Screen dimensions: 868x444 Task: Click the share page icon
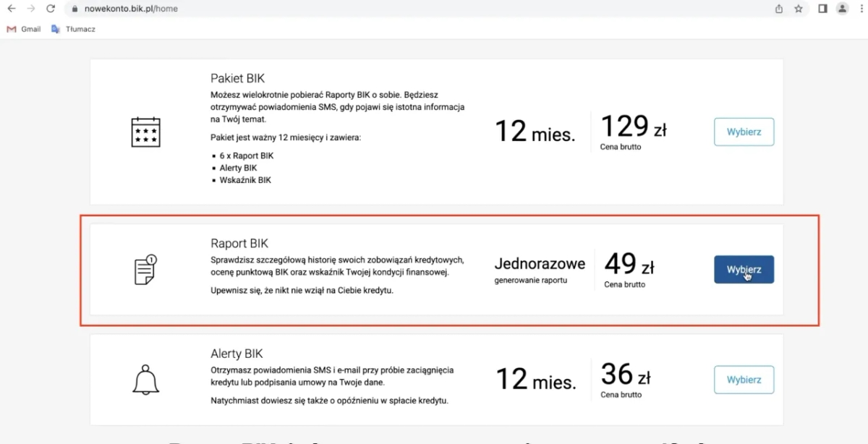click(779, 9)
